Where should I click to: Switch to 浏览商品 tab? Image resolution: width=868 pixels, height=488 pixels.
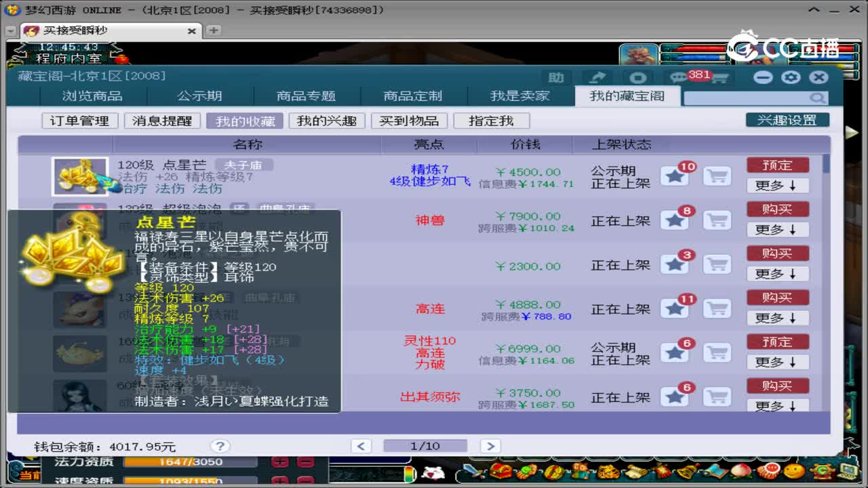tap(93, 96)
